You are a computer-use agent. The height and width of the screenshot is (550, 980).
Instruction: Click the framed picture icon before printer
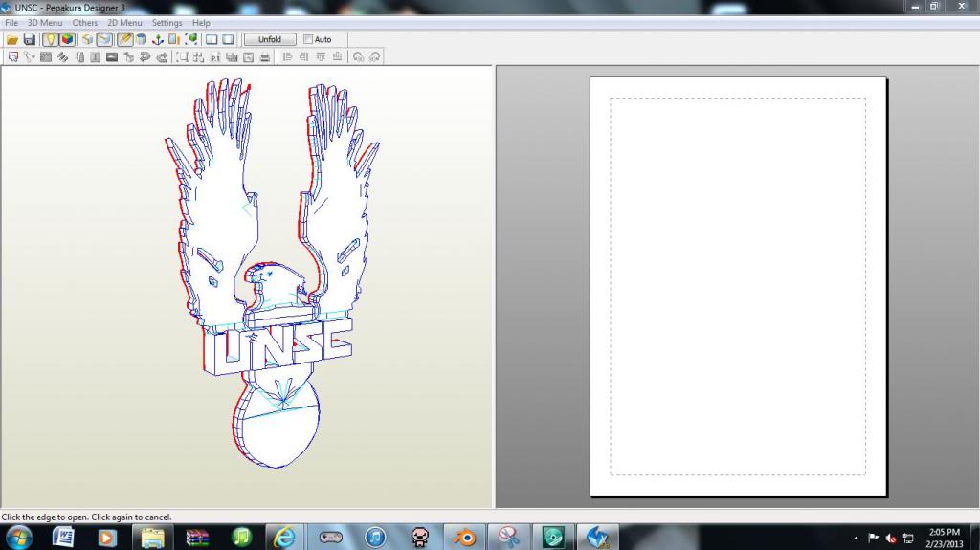(x=248, y=56)
